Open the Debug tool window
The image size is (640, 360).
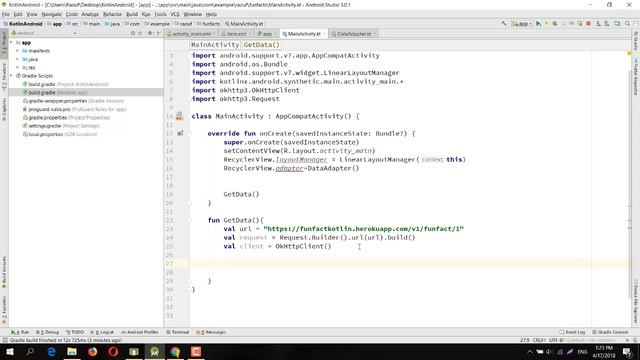click(x=47, y=332)
